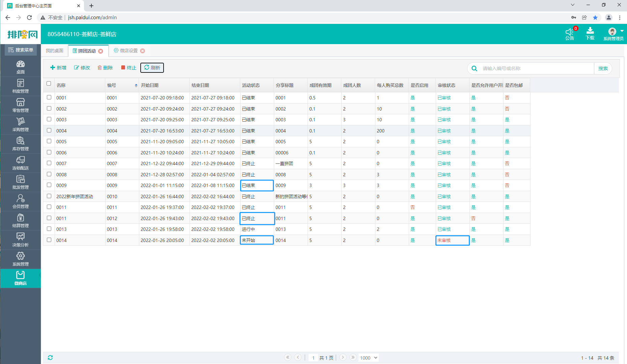This screenshot has height=364, width=627.
Task: Go to the next page
Action: [x=343, y=357]
